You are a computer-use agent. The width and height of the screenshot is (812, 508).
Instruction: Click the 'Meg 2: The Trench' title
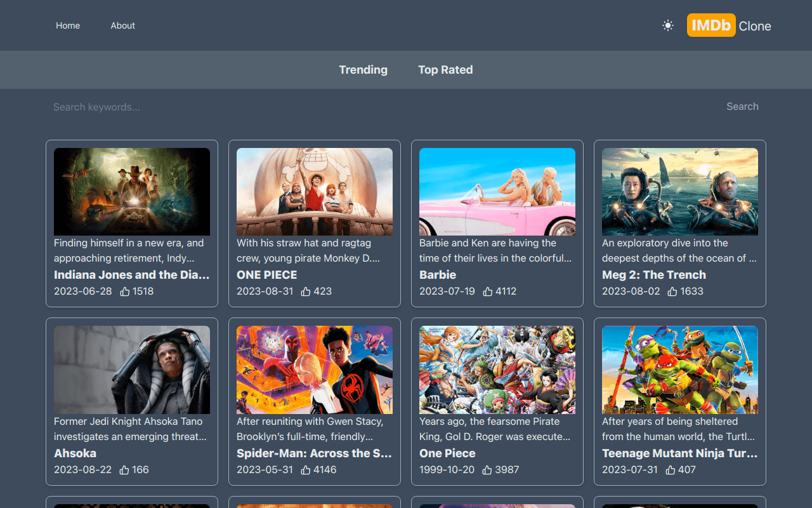tap(654, 275)
